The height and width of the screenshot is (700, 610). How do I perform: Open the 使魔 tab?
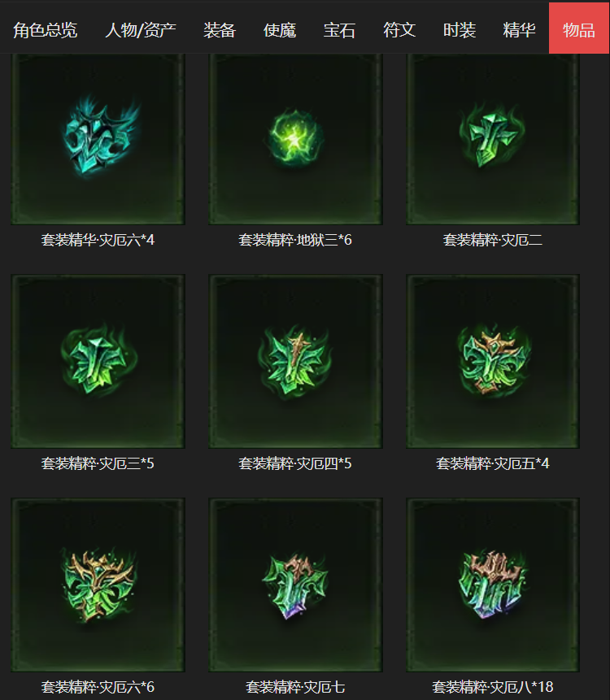[280, 30]
